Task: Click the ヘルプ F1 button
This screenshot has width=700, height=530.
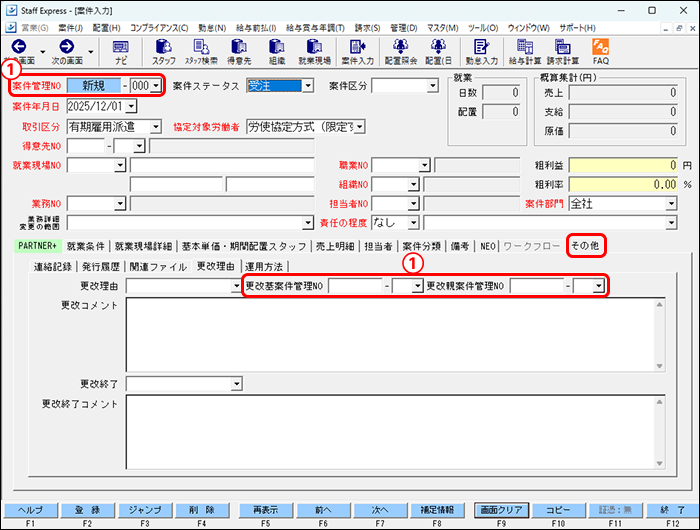Action: pyautogui.click(x=30, y=510)
